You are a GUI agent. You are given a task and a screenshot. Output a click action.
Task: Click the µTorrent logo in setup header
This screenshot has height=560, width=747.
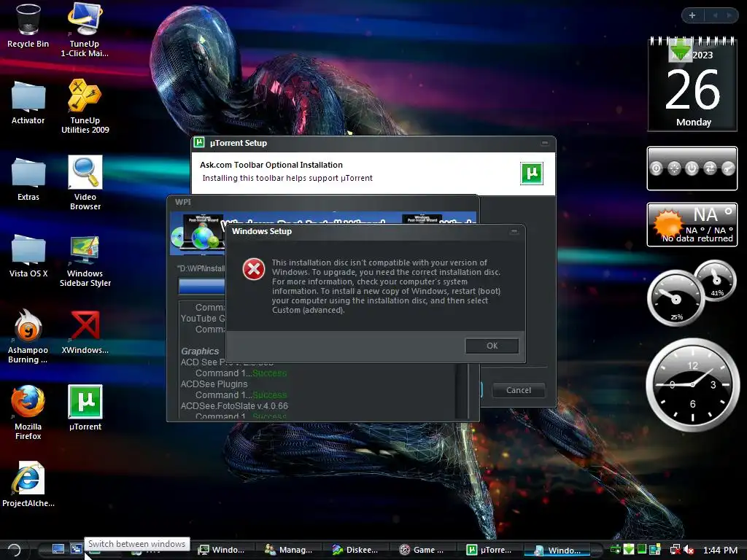(x=531, y=173)
